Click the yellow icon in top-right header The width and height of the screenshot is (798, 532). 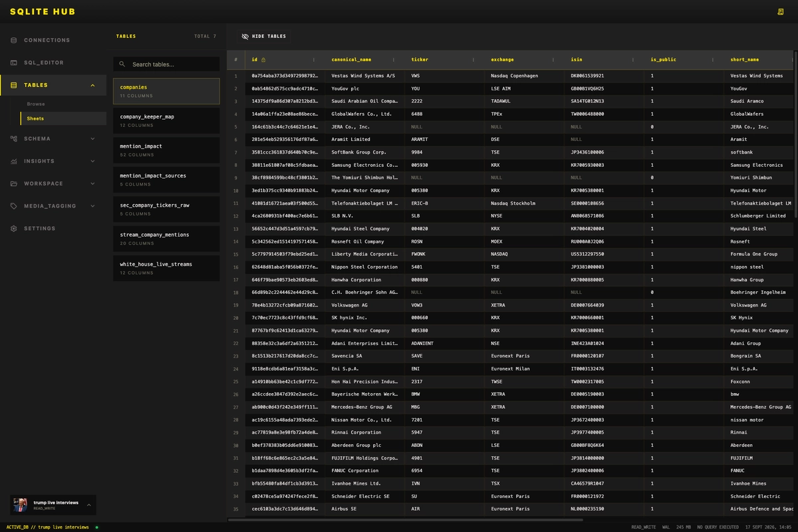[x=781, y=12]
